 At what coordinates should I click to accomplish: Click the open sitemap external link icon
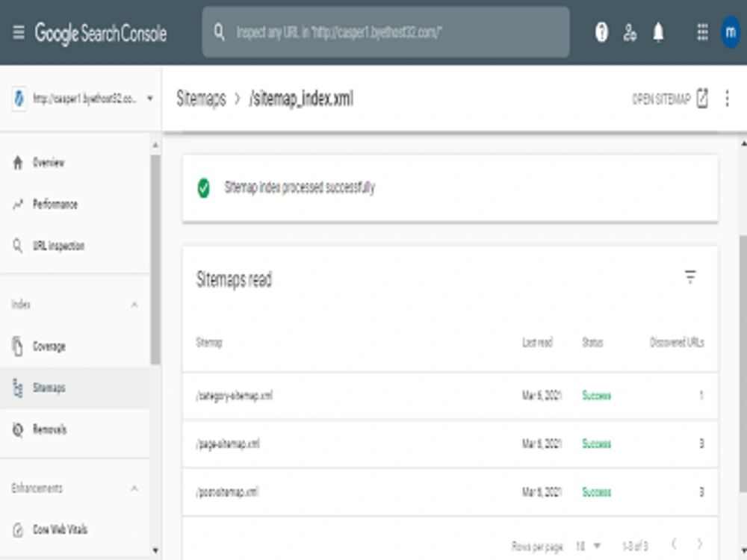click(702, 99)
